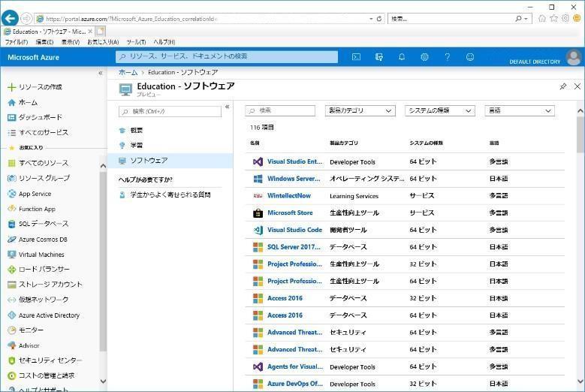Open セキュリティ センター in sidebar

(x=45, y=360)
